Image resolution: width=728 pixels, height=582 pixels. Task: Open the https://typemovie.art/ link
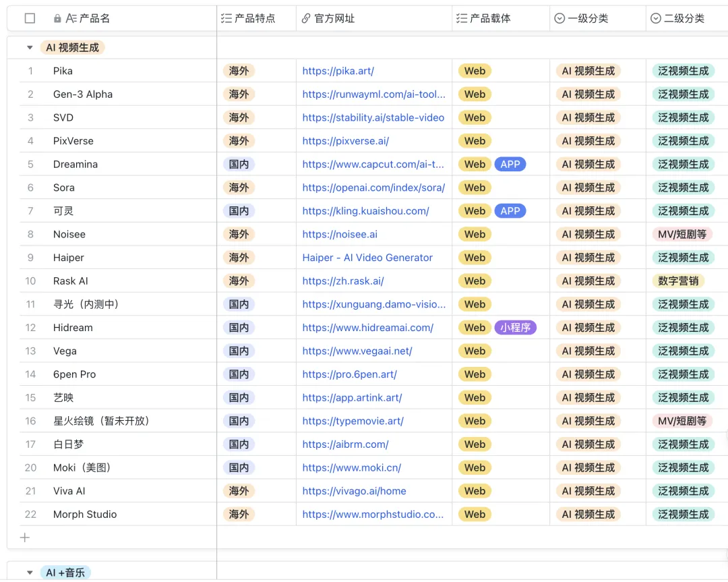pos(353,421)
